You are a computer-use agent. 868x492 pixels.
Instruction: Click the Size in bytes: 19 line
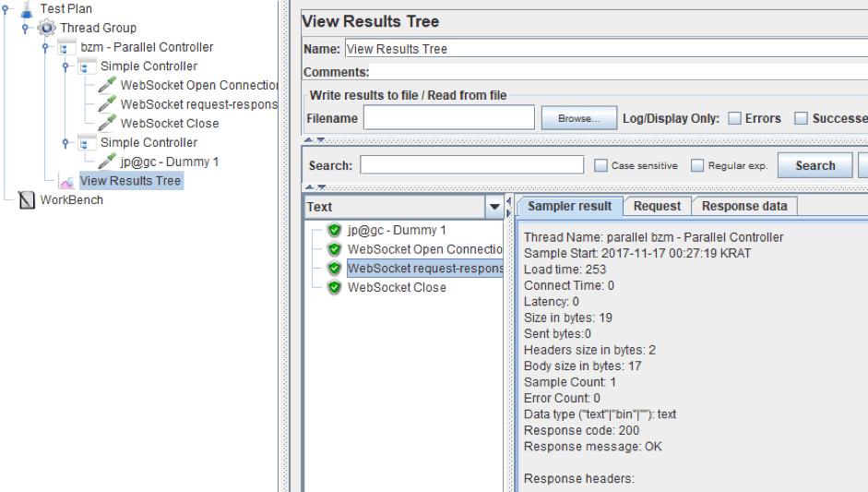(568, 318)
